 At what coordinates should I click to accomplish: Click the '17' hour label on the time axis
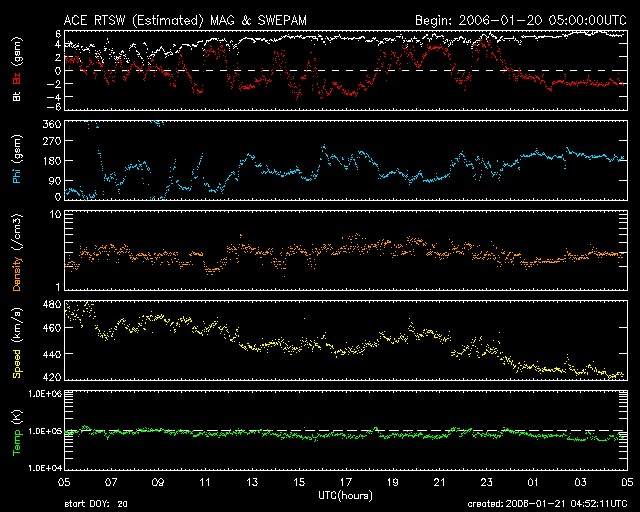(346, 483)
